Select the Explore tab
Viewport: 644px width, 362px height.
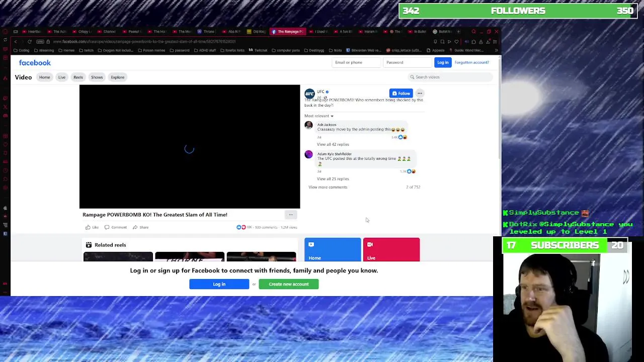pos(118,77)
